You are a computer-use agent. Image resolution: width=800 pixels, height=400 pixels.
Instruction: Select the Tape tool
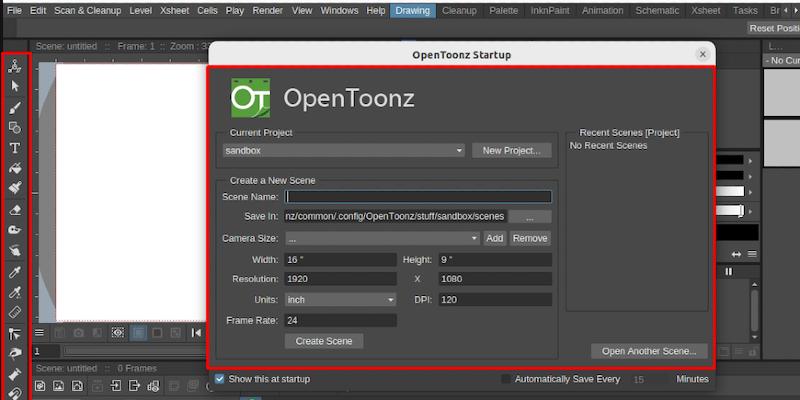[15, 230]
